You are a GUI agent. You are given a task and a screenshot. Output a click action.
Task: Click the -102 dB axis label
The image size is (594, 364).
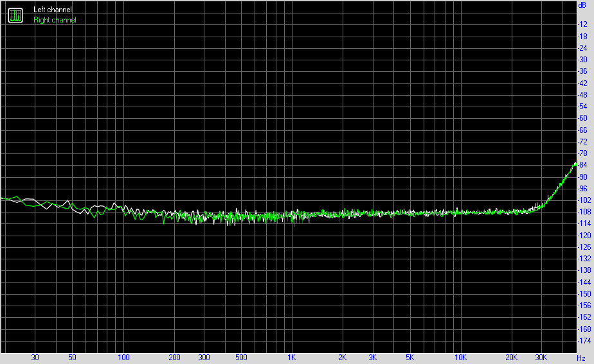584,200
